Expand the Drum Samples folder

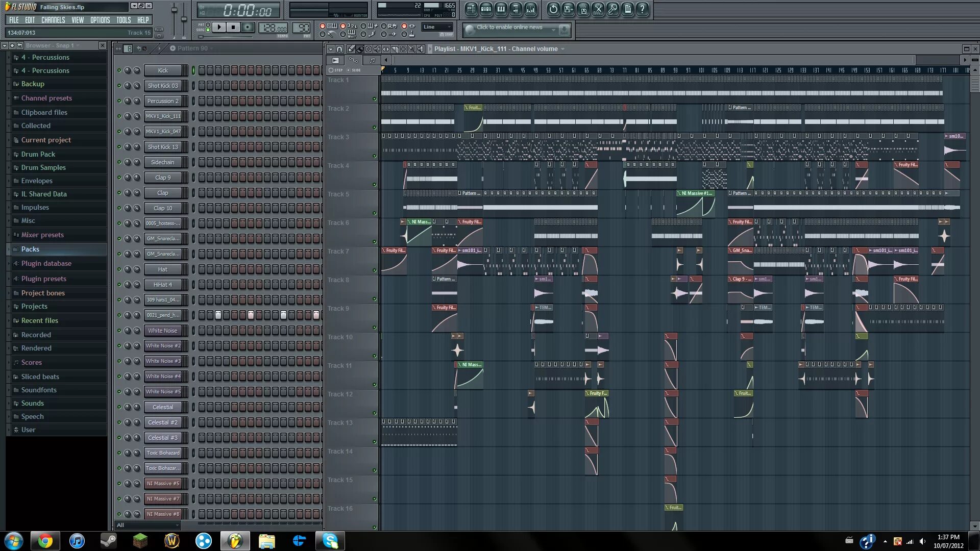tap(42, 167)
